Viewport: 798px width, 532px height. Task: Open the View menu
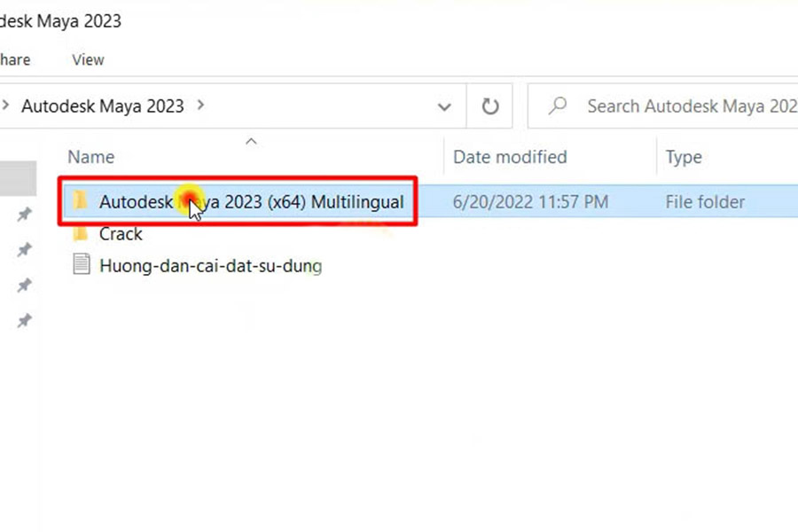(87, 59)
